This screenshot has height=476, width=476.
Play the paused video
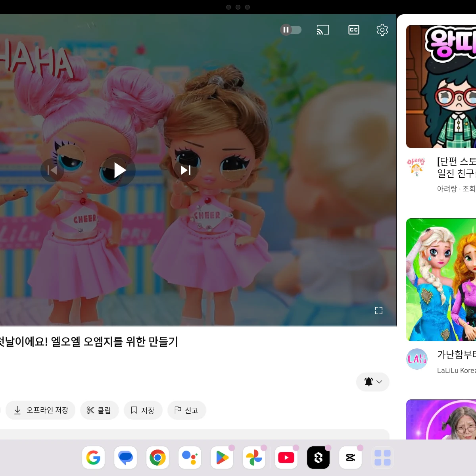(119, 170)
